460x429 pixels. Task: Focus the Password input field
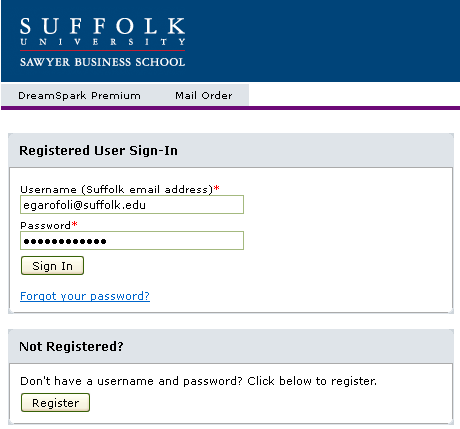[x=132, y=240]
